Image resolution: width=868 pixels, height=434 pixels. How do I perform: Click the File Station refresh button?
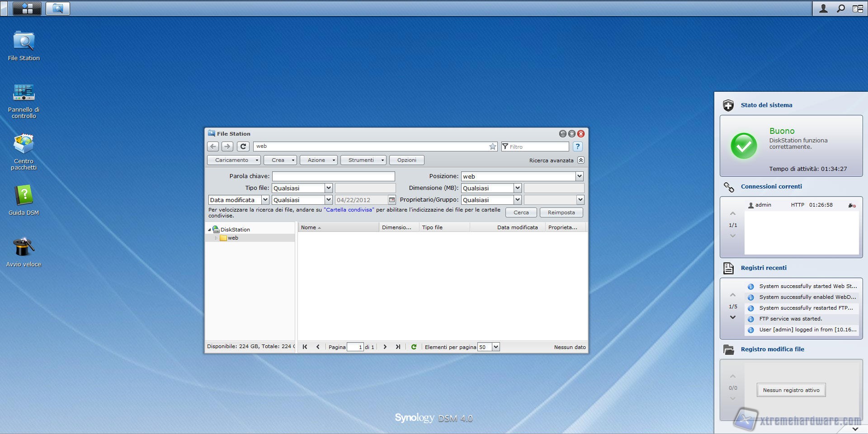pyautogui.click(x=243, y=146)
